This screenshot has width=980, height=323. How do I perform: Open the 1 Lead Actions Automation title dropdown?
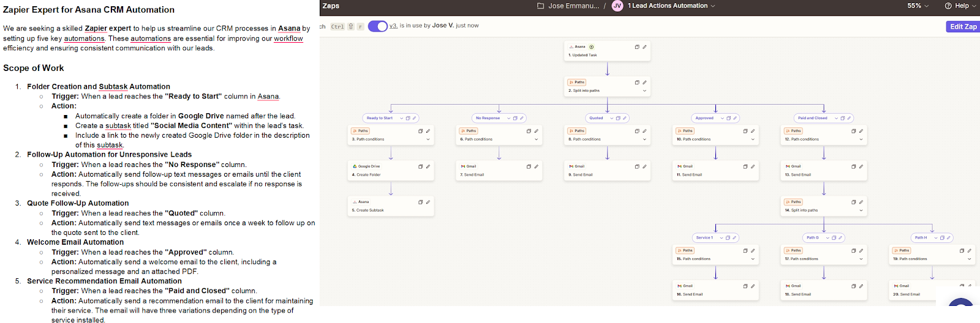pyautogui.click(x=671, y=6)
